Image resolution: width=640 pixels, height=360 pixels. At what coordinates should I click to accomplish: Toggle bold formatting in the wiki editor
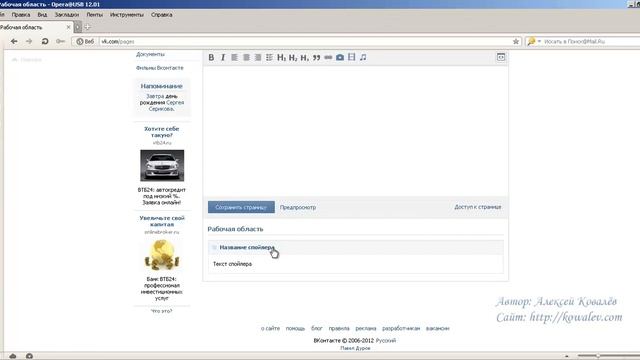pyautogui.click(x=211, y=58)
